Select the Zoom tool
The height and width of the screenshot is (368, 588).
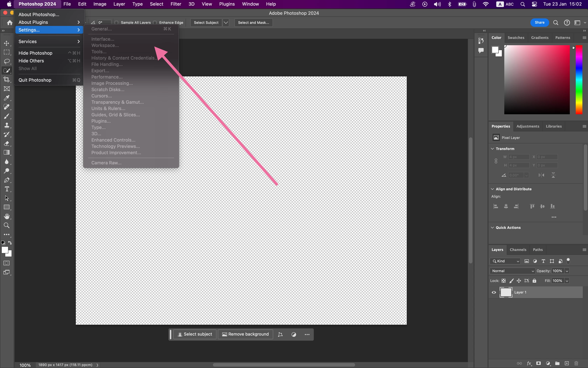pos(6,225)
